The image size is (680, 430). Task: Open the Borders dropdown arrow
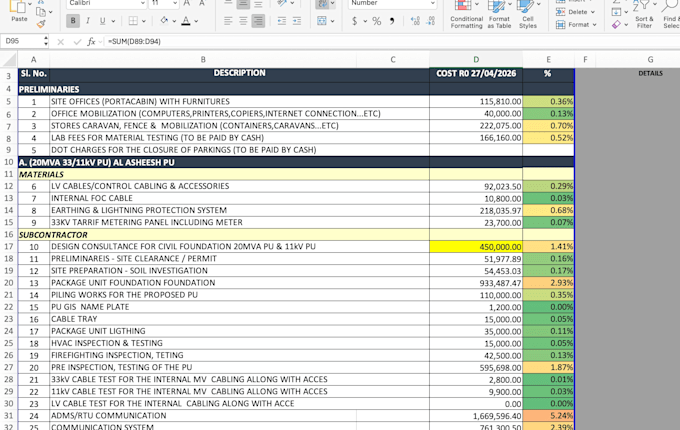(x=144, y=21)
